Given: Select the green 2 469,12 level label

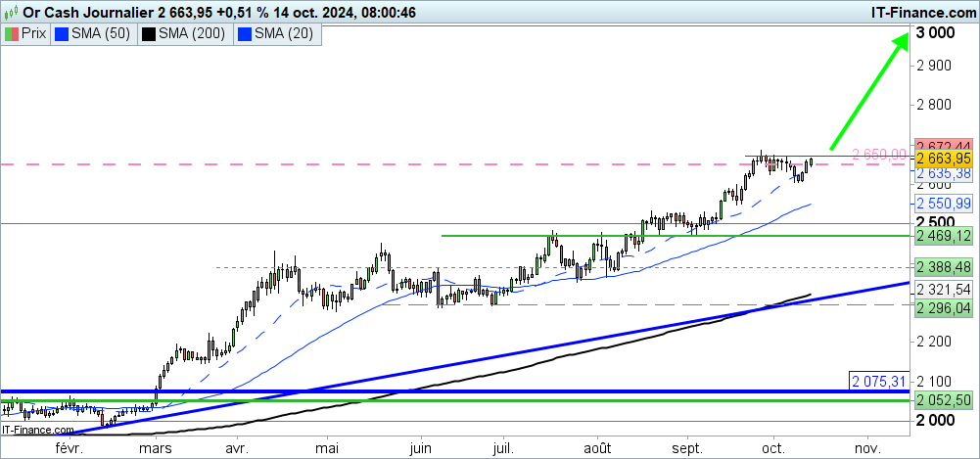Looking at the screenshot, I should (x=943, y=236).
